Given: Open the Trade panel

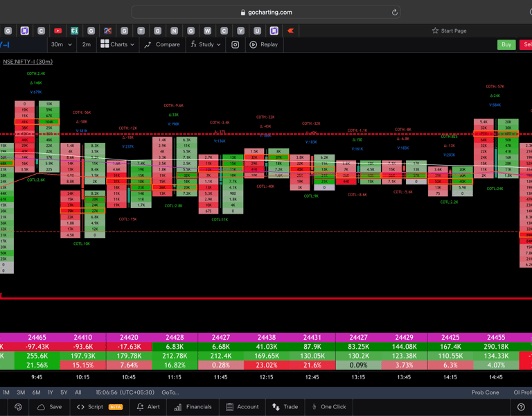Looking at the screenshot, I should (x=285, y=407).
